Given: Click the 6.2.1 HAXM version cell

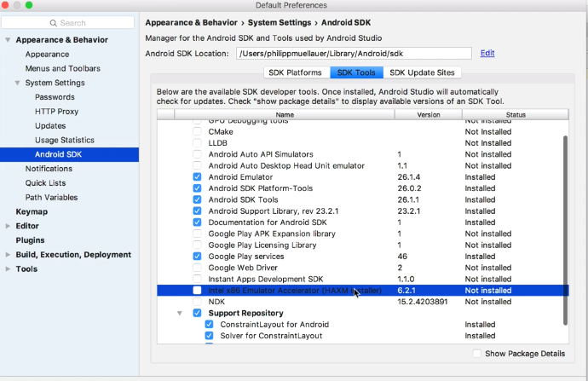Looking at the screenshot, I should 406,291.
